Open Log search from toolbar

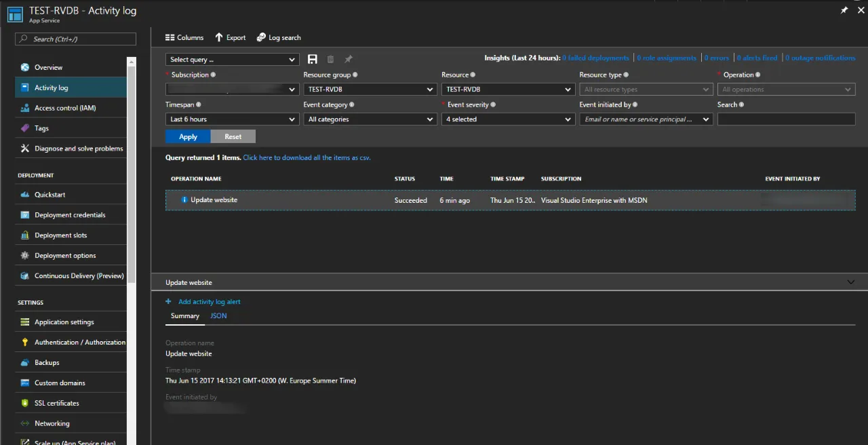click(279, 37)
